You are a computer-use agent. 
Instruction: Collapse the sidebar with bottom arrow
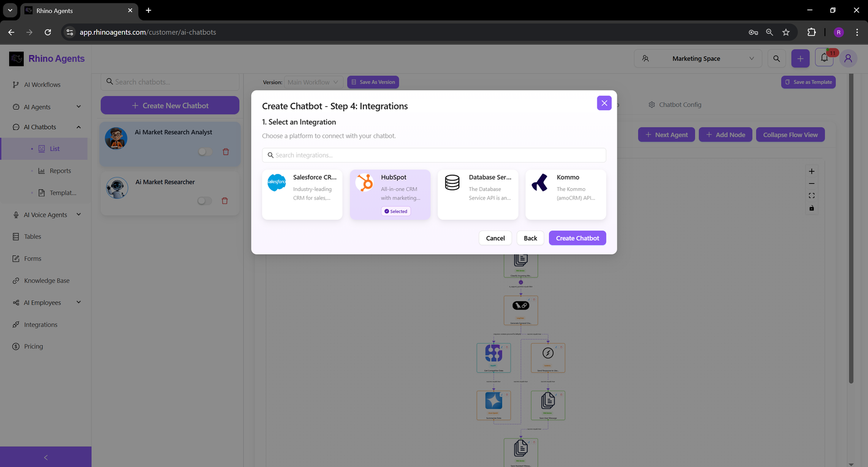tap(46, 457)
